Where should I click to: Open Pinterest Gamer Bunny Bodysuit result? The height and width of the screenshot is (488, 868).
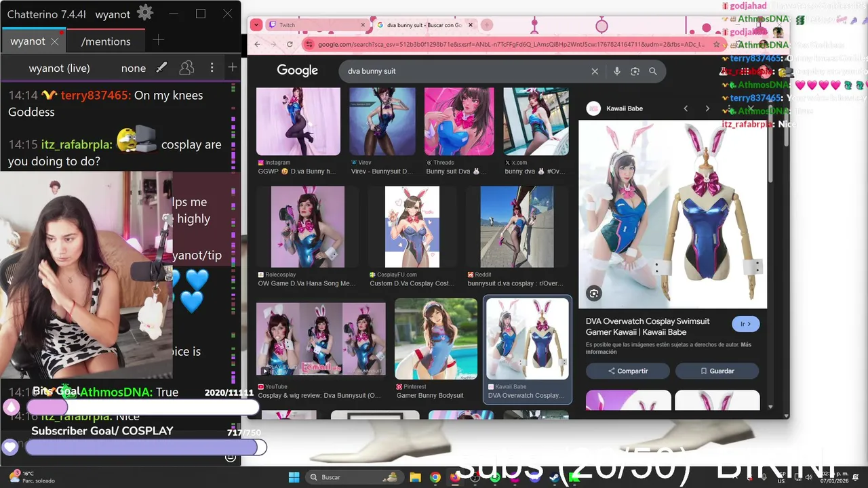click(x=436, y=350)
